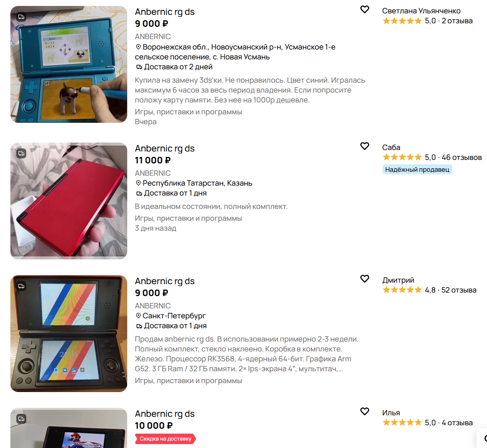Image resolution: width=487 pixels, height=448 pixels.
Task: Add Kazan 11 000 ₽ listing to favorites
Action: coord(365,146)
